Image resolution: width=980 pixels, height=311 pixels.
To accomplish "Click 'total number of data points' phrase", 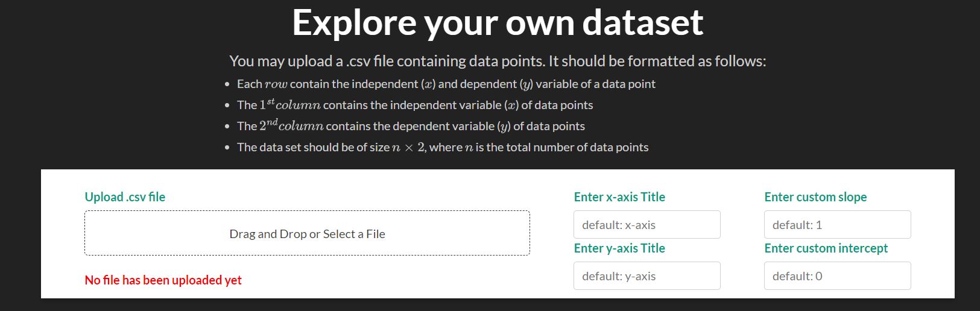I will click(x=567, y=148).
